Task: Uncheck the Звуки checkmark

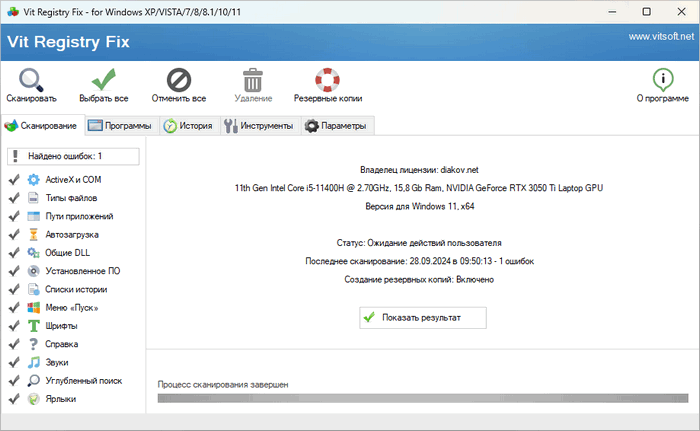Action: [14, 362]
